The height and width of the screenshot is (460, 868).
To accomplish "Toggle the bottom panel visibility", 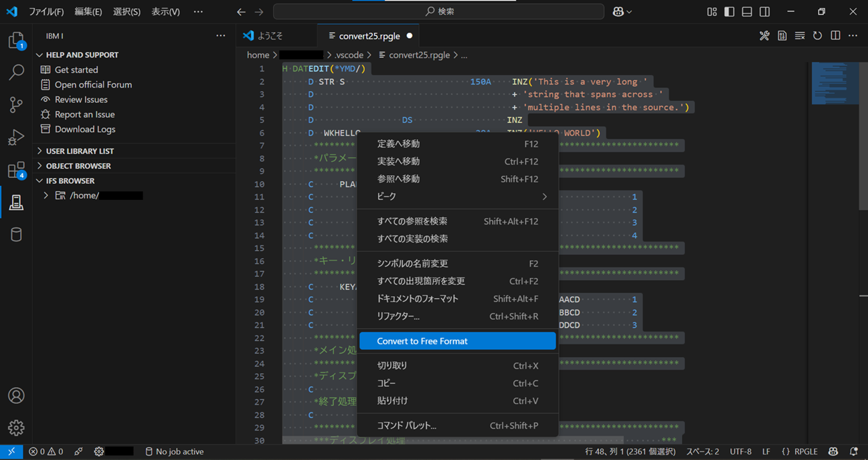I will coord(747,11).
